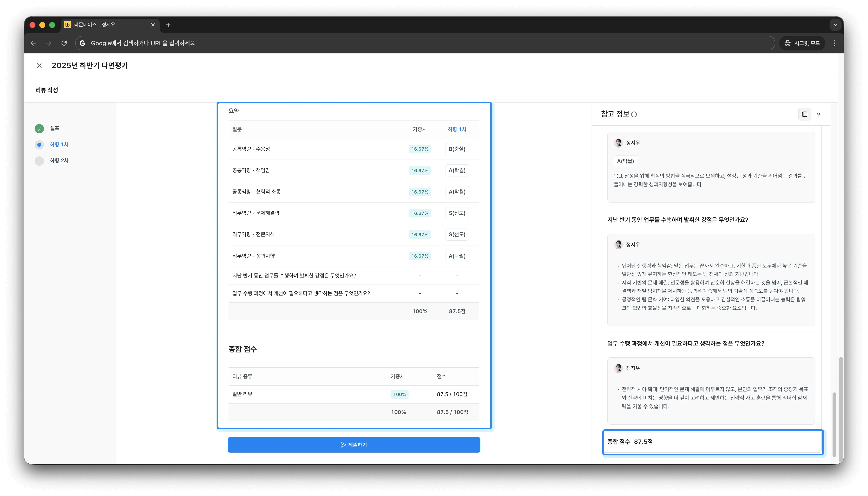Toggle the reference panel layout icon
The width and height of the screenshot is (868, 496).
(804, 114)
